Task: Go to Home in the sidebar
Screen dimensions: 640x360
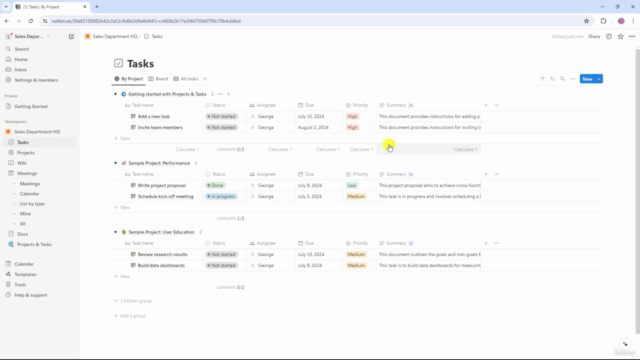Action: pyautogui.click(x=21, y=59)
